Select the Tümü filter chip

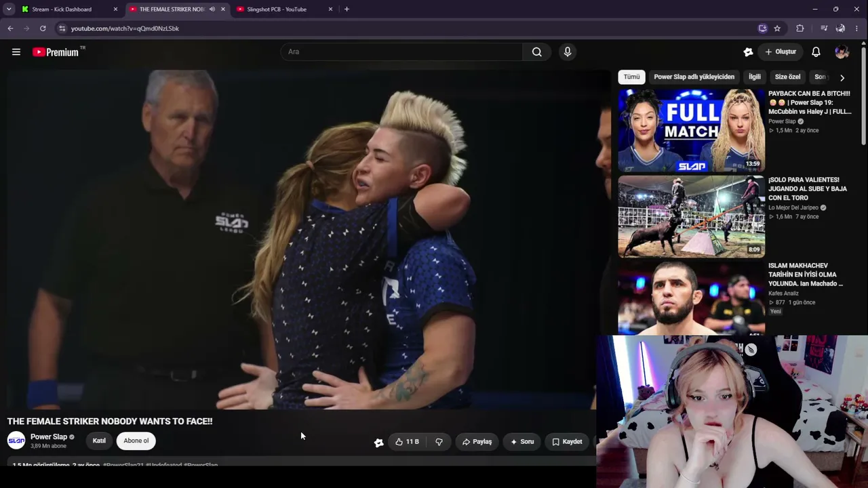pyautogui.click(x=631, y=77)
